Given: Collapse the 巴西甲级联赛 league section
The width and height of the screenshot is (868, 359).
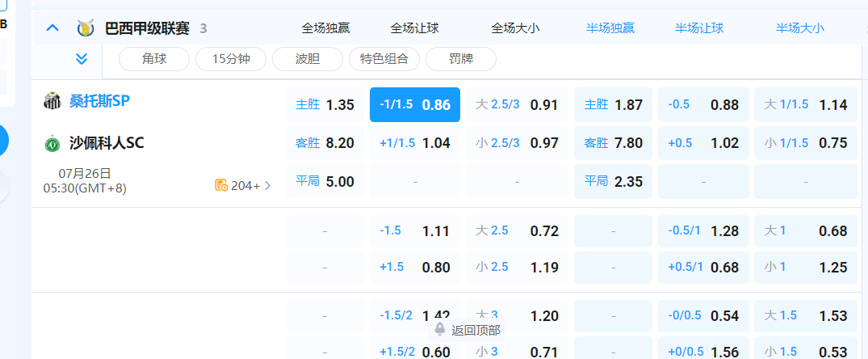Looking at the screenshot, I should pyautogui.click(x=52, y=27).
